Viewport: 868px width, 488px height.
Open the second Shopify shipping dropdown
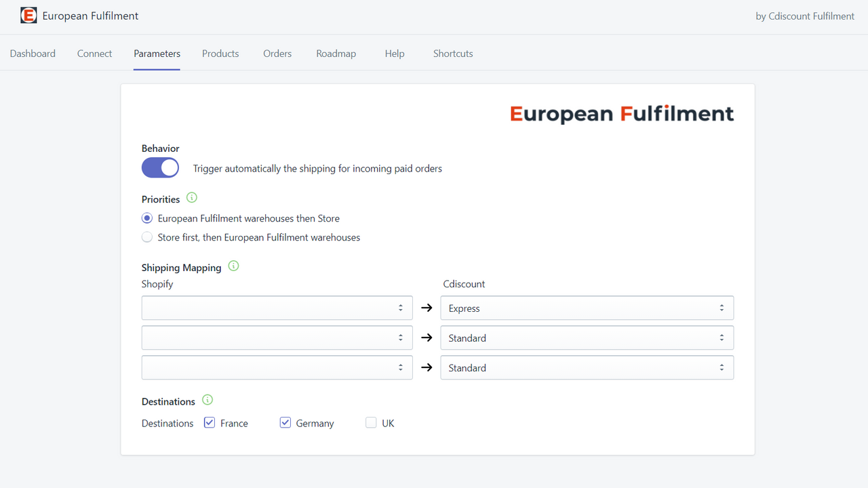(277, 338)
